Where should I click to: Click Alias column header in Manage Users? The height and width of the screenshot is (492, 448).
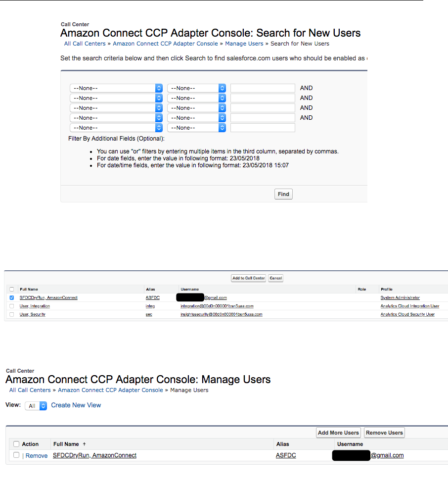pyautogui.click(x=283, y=444)
